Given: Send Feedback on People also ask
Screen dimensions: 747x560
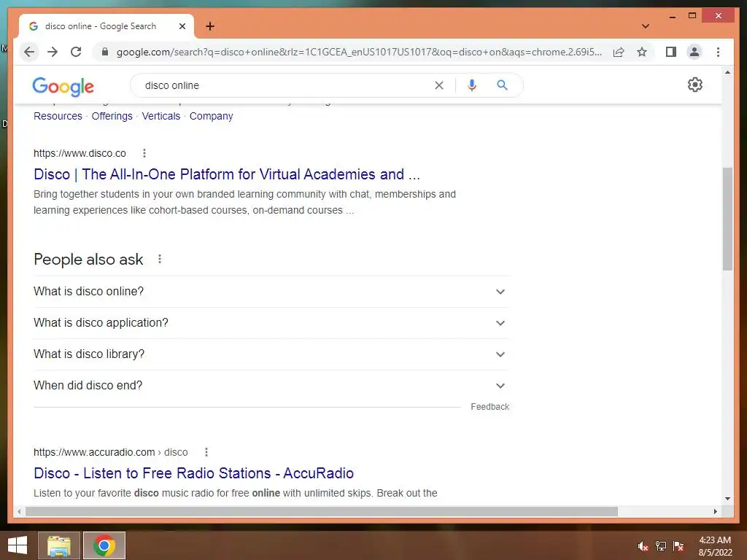Looking at the screenshot, I should pos(489,407).
